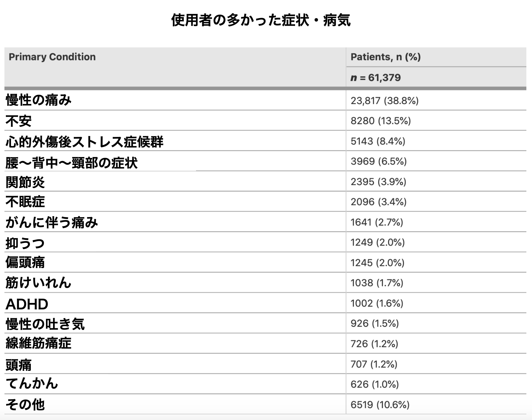
Task: Click the Primary Condition column header
Action: [52, 57]
